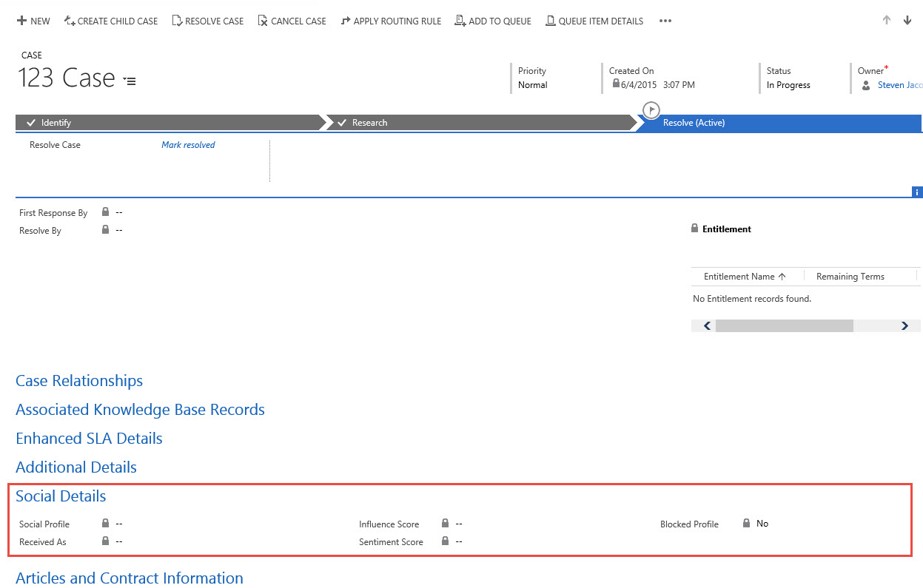Click the New record plus icon
The height and width of the screenshot is (588, 923).
coord(22,21)
